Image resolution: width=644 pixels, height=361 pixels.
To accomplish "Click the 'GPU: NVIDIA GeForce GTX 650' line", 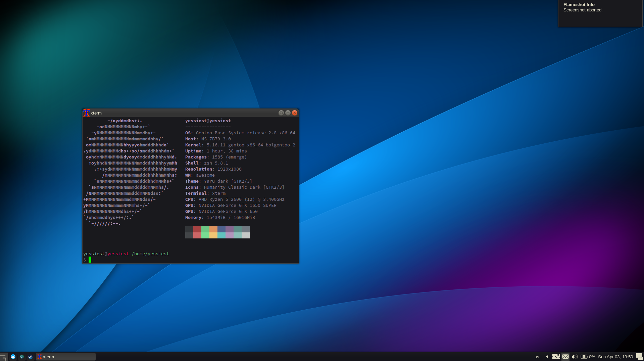I will click(x=221, y=212).
